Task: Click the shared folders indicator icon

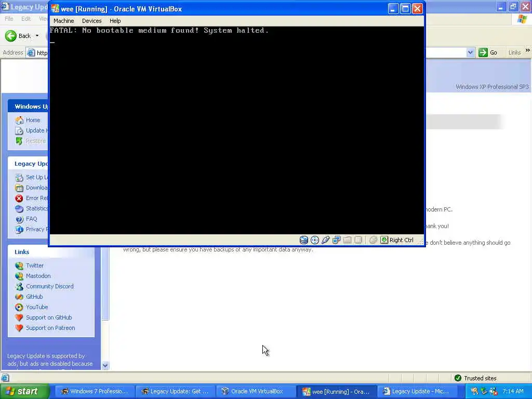Action: (x=347, y=240)
